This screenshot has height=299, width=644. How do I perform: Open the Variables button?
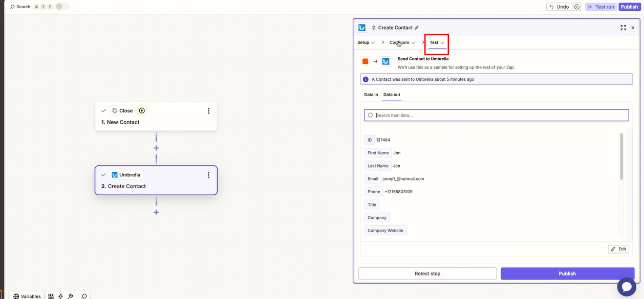point(27,296)
